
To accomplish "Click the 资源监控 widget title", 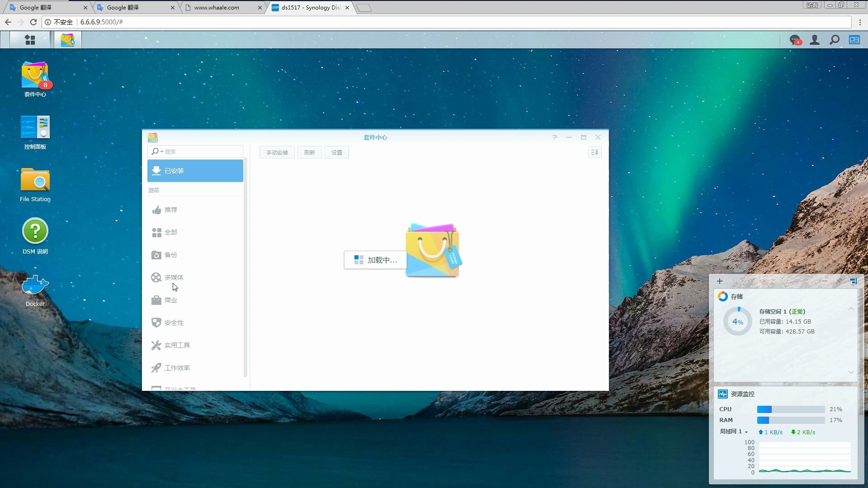I will [743, 394].
